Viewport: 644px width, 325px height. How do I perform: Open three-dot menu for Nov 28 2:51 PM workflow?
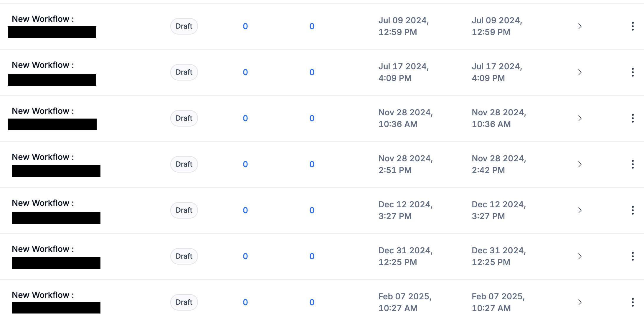point(633,164)
